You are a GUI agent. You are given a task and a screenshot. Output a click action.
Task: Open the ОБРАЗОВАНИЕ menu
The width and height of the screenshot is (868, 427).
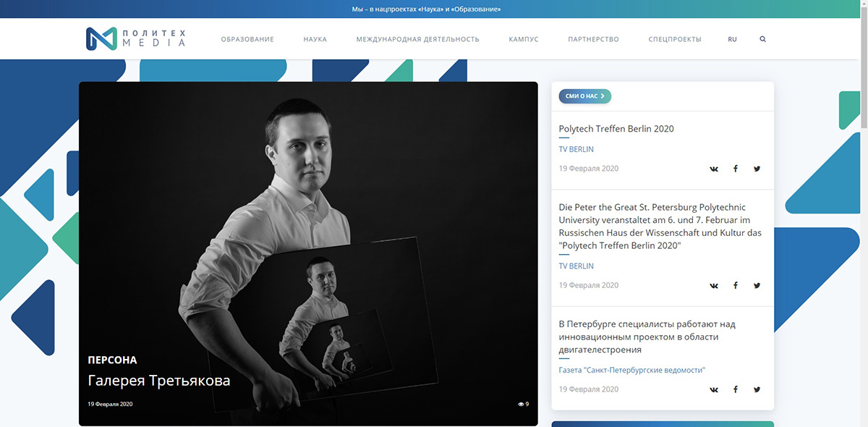click(x=247, y=39)
